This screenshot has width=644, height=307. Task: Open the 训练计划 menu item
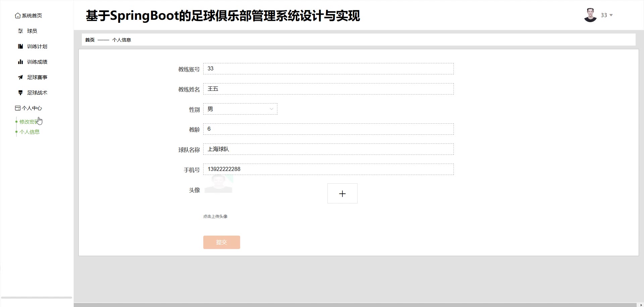[x=37, y=46]
